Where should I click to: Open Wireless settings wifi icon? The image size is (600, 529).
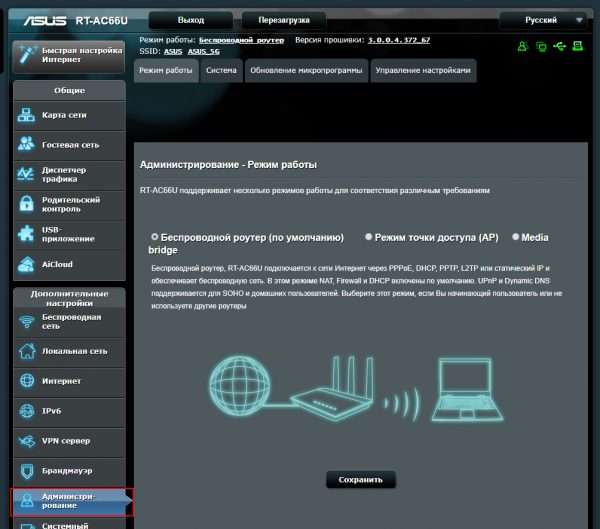click(27, 321)
